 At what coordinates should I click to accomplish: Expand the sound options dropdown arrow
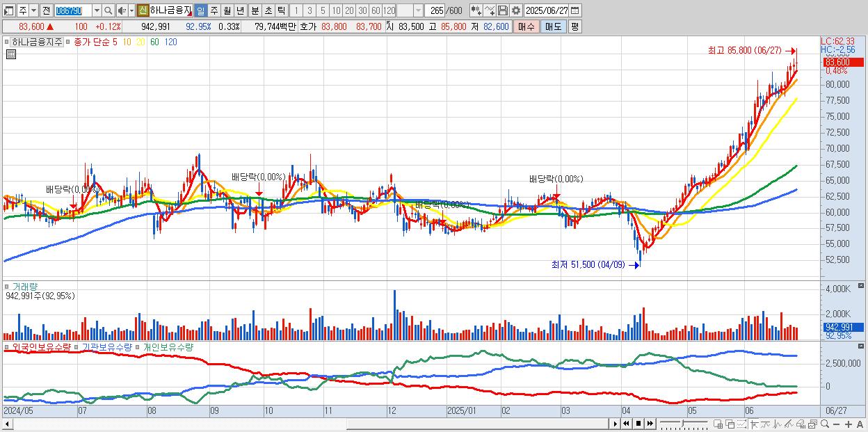(x=131, y=10)
